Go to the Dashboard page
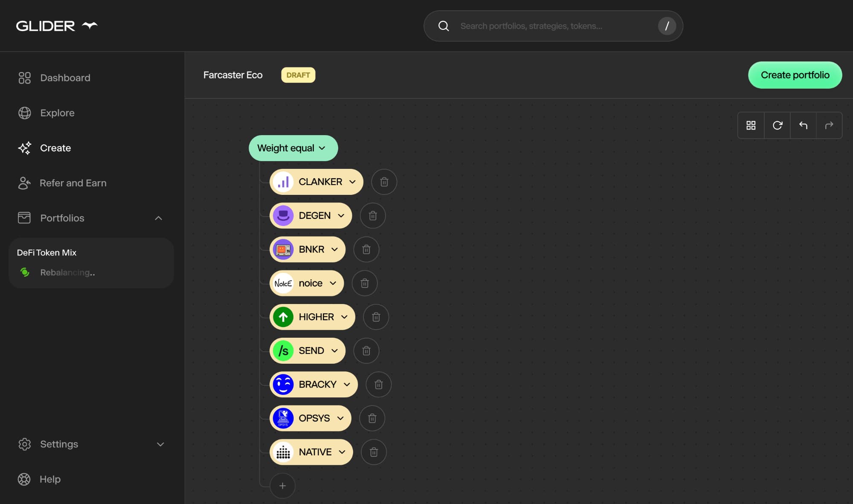The image size is (853, 504). 65,78
